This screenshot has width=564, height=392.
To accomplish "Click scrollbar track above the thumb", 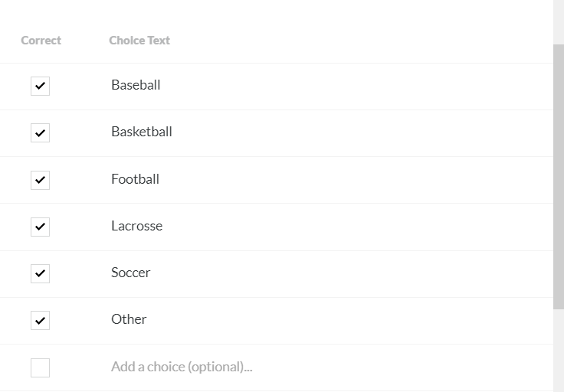I will (559, 21).
